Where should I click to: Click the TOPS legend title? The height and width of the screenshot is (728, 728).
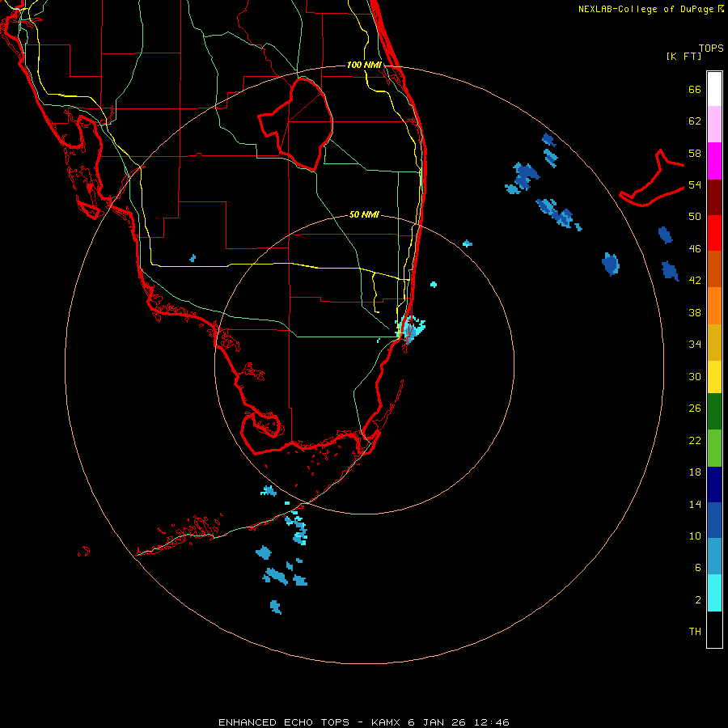point(711,48)
